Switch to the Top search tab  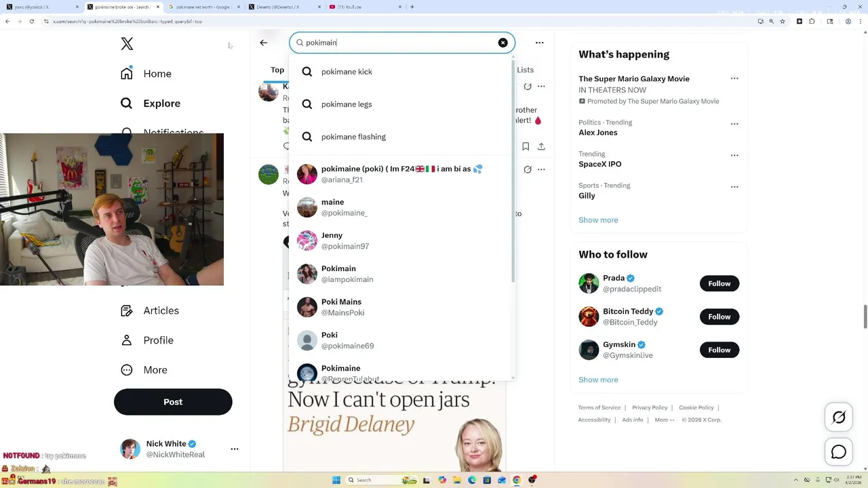pyautogui.click(x=277, y=70)
